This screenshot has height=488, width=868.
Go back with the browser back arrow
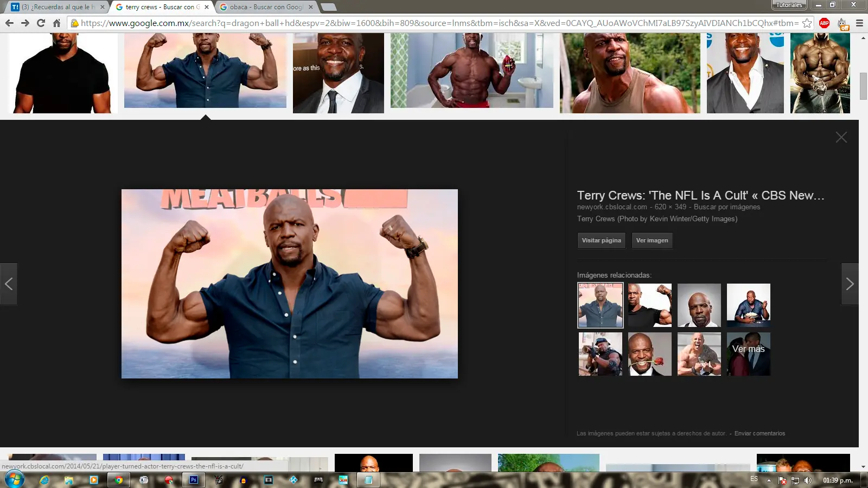(9, 23)
